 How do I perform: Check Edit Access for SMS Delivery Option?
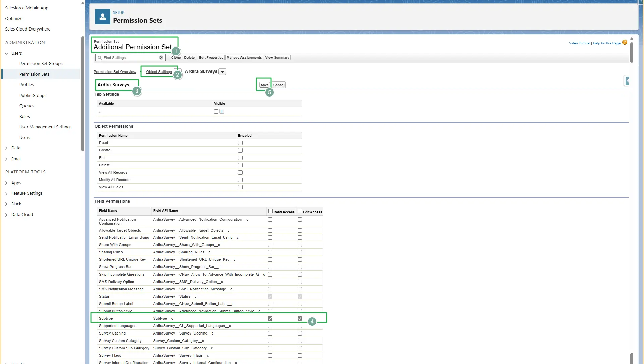click(300, 282)
